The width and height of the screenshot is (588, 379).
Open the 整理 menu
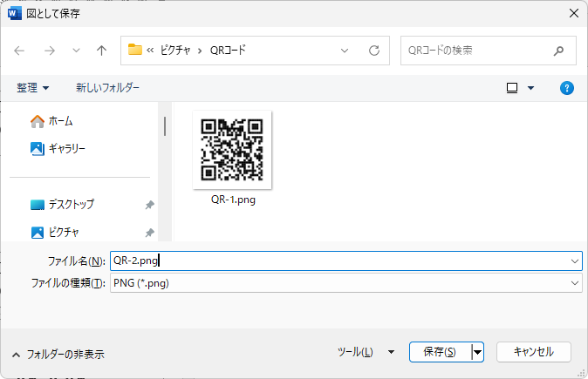pyautogui.click(x=33, y=88)
